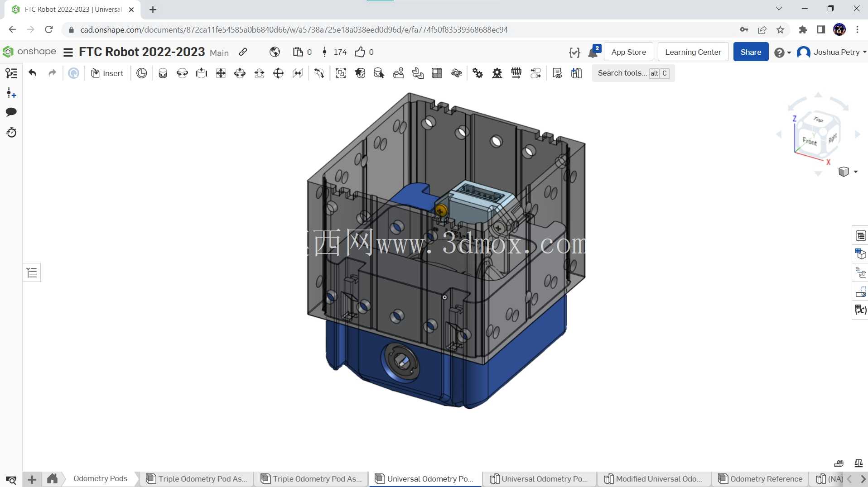The height and width of the screenshot is (487, 868).
Task: Select the Group tool with dashed box
Action: pos(341,73)
